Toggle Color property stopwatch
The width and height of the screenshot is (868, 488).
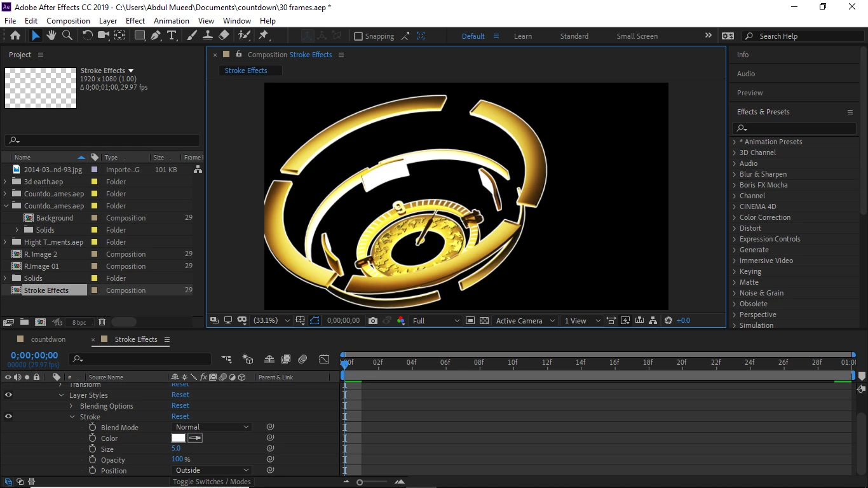(92, 438)
